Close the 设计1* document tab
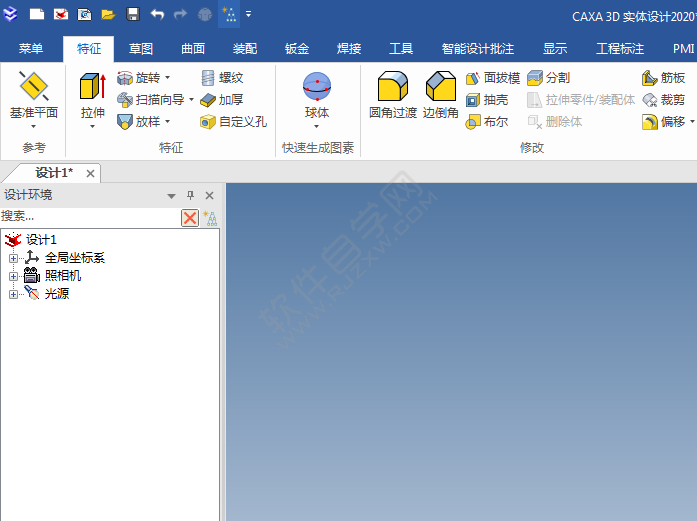697x521 pixels. tap(90, 173)
